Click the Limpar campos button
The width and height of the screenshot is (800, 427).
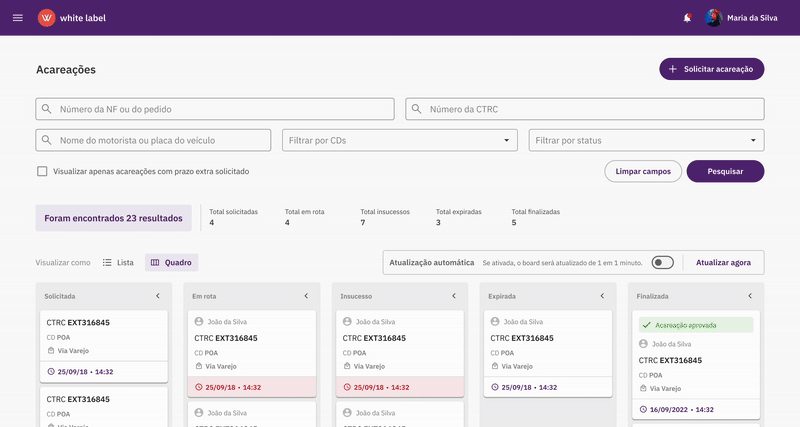pos(643,171)
